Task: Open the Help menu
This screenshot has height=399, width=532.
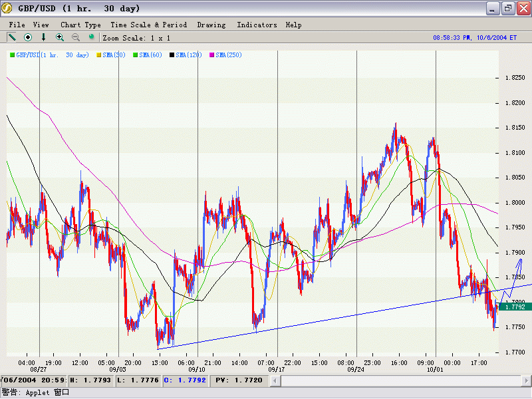Action: tap(293, 25)
